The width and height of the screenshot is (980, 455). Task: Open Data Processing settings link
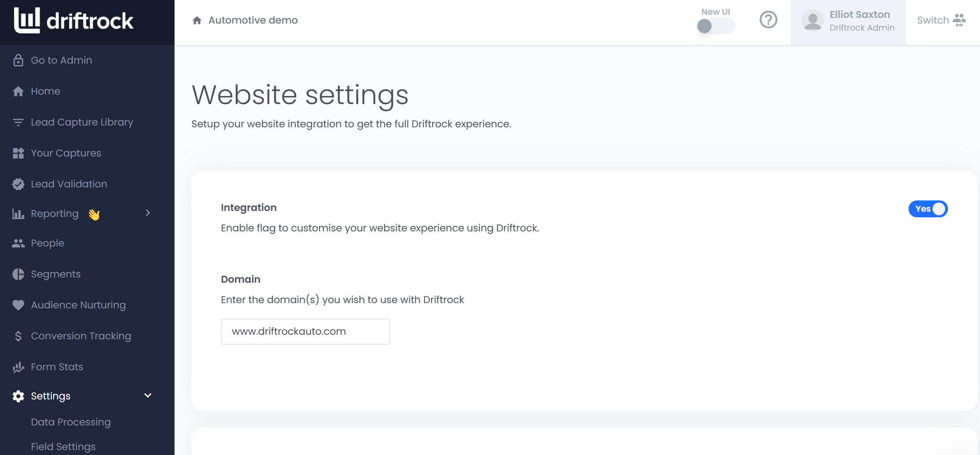pos(71,422)
